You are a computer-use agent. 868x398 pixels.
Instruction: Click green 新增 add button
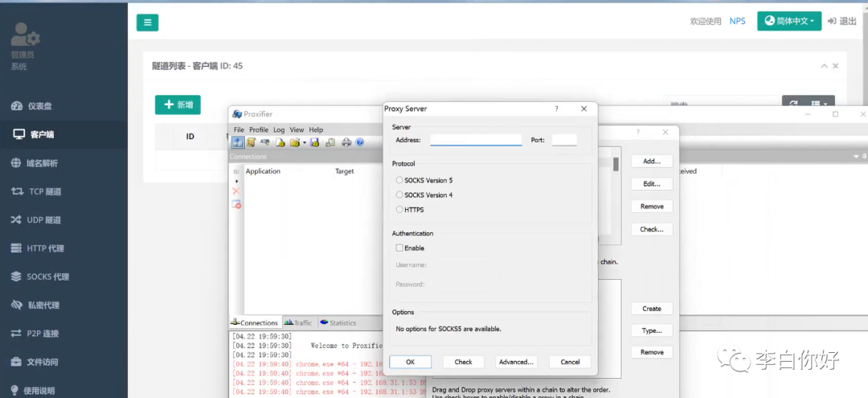178,105
